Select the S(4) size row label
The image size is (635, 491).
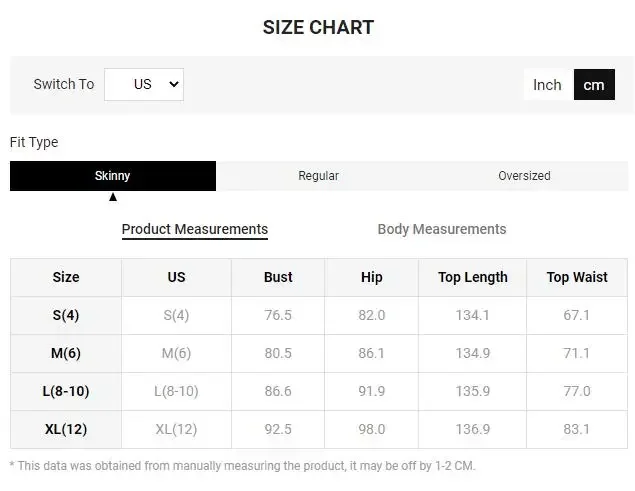click(66, 315)
